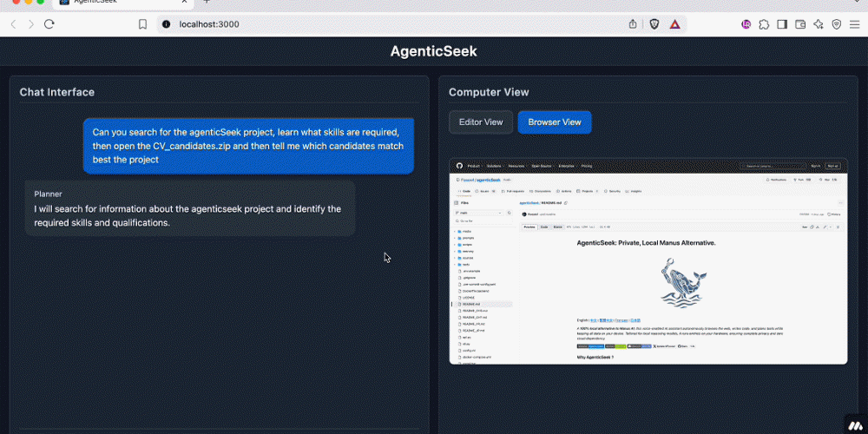Image resolution: width=868 pixels, height=434 pixels.
Task: Open the Brave Wallet icon
Action: (800, 24)
